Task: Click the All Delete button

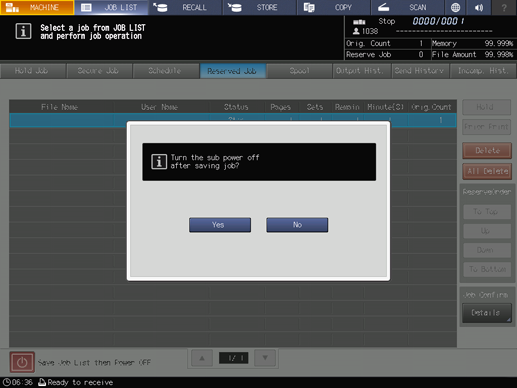Action: tap(487, 171)
